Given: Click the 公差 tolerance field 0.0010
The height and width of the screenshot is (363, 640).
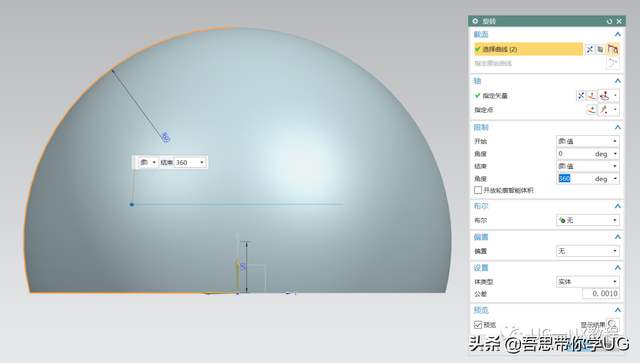Looking at the screenshot, I should click(x=600, y=294).
